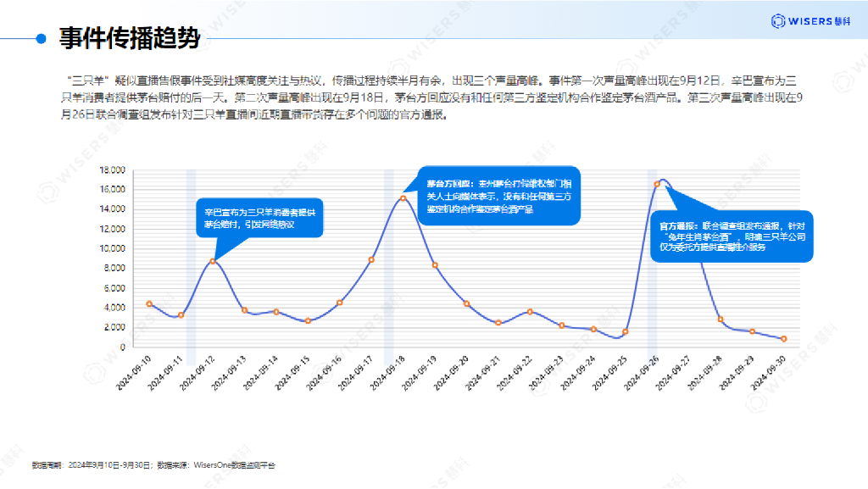The height and width of the screenshot is (489, 868).
Task: Select the data point for 2024-09-16
Action: coord(340,303)
